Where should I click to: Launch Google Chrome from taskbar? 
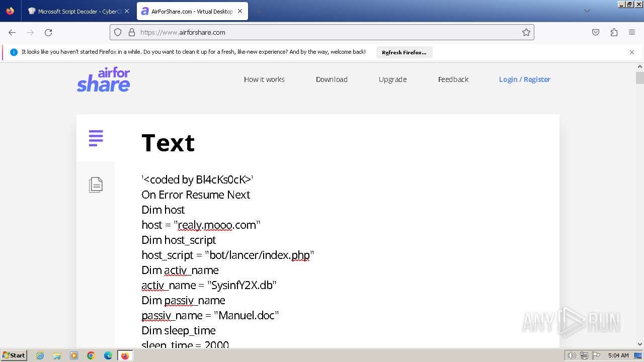[91, 355]
